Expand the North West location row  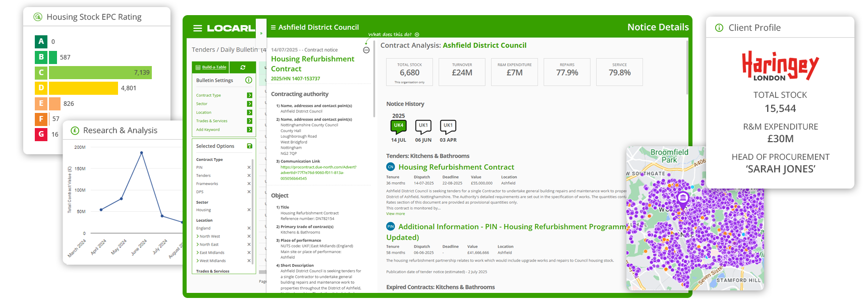197,236
